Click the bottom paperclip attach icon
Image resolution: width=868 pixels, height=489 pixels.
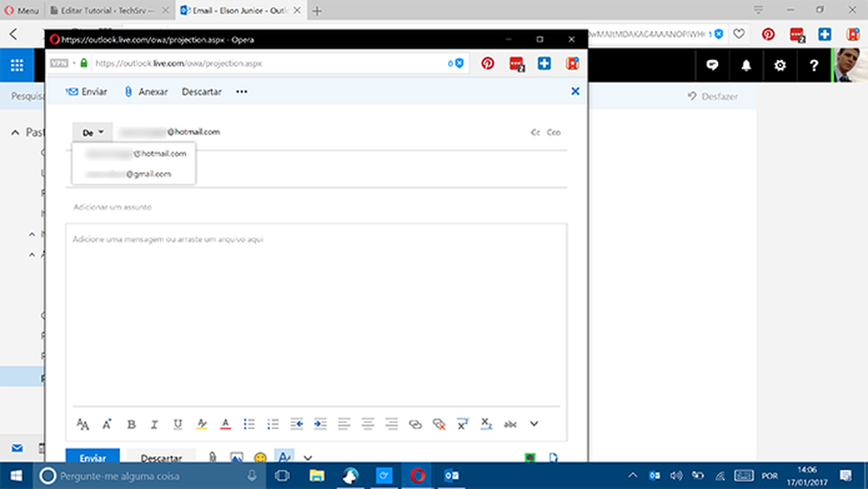[213, 457]
